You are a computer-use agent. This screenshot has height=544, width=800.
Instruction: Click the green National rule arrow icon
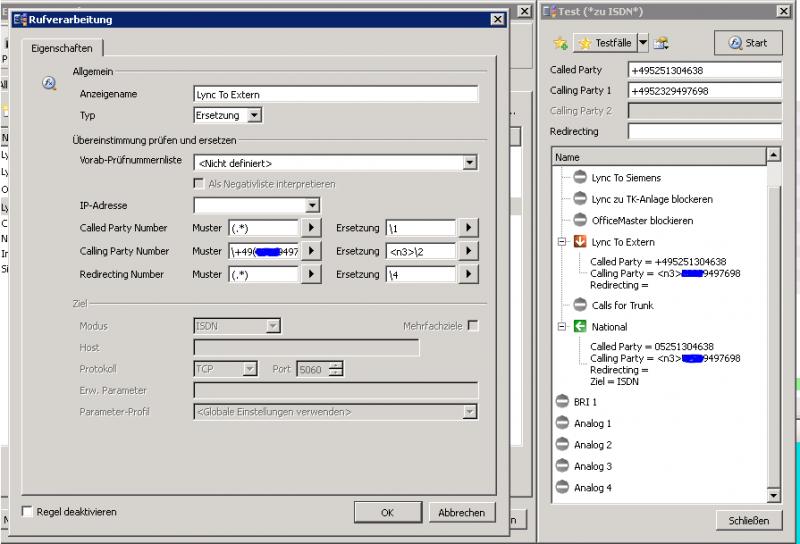(579, 327)
